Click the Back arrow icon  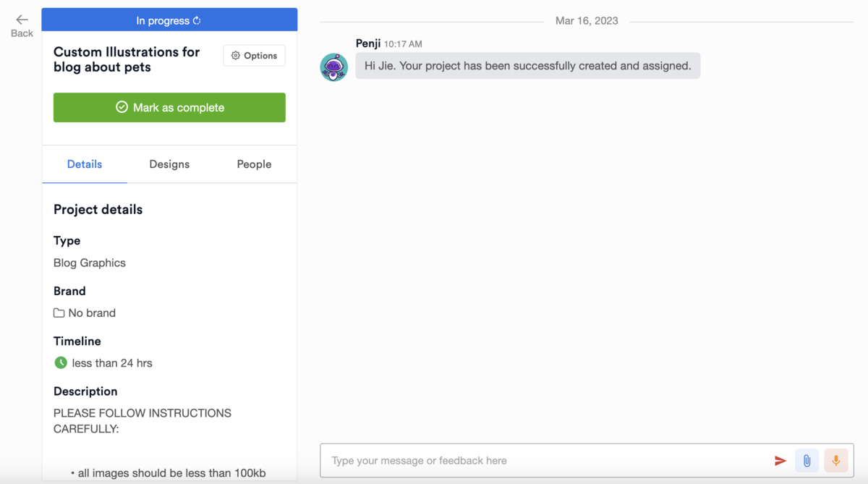coord(22,20)
